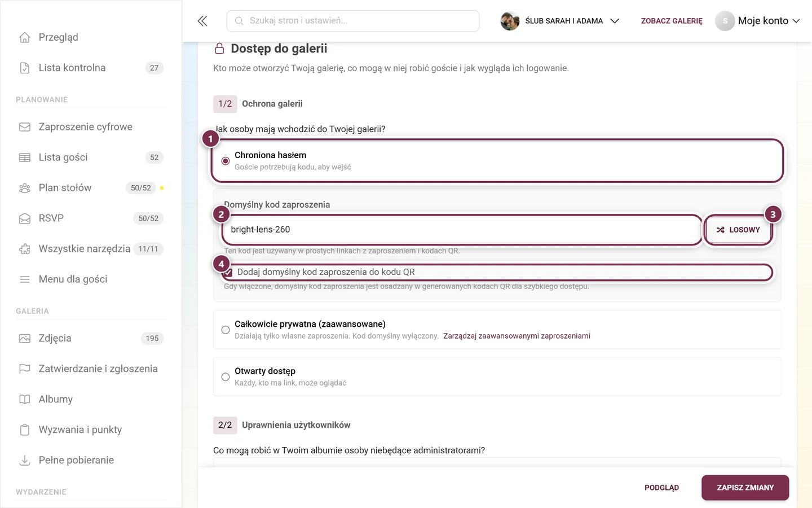Click the search magnifier icon
The image size is (812, 508).
pos(239,21)
